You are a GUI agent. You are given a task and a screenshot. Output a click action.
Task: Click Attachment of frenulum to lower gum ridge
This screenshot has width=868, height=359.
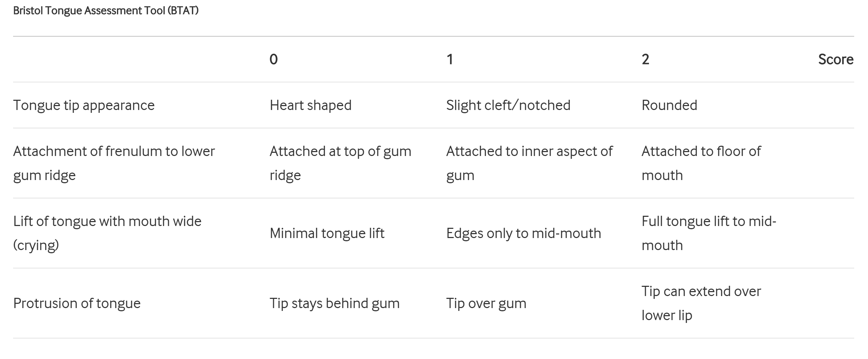(x=114, y=163)
